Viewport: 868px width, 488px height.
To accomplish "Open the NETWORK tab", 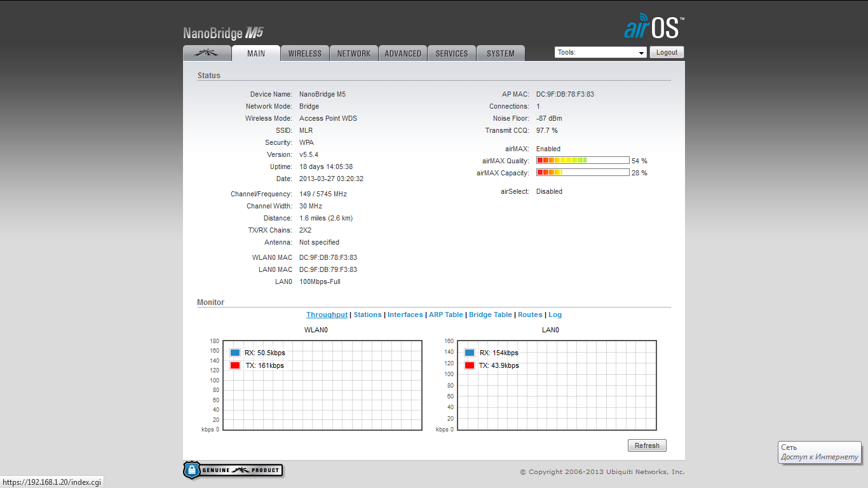I will pyautogui.click(x=354, y=53).
